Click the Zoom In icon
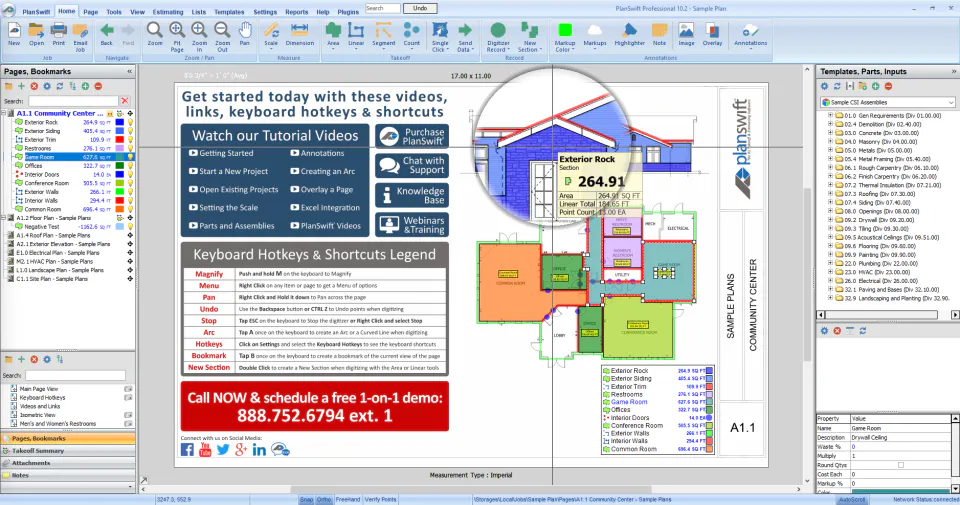The height and width of the screenshot is (505, 960). [x=199, y=37]
